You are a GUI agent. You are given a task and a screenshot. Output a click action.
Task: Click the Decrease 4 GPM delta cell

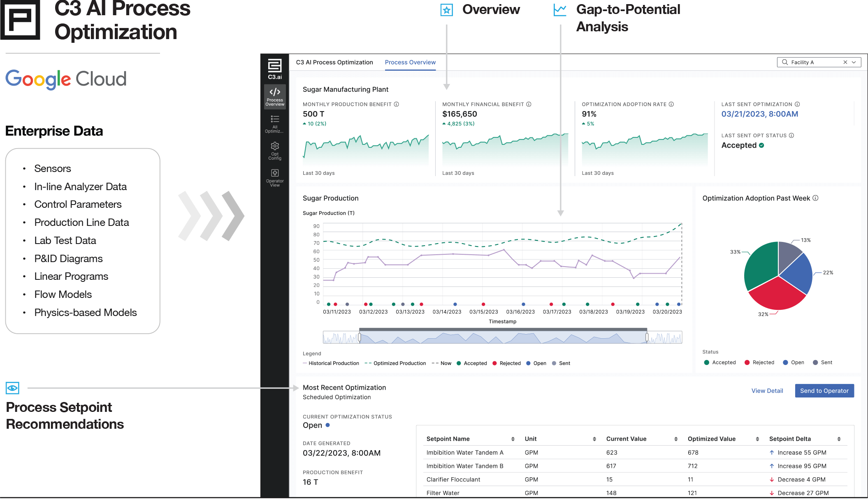pyautogui.click(x=797, y=479)
